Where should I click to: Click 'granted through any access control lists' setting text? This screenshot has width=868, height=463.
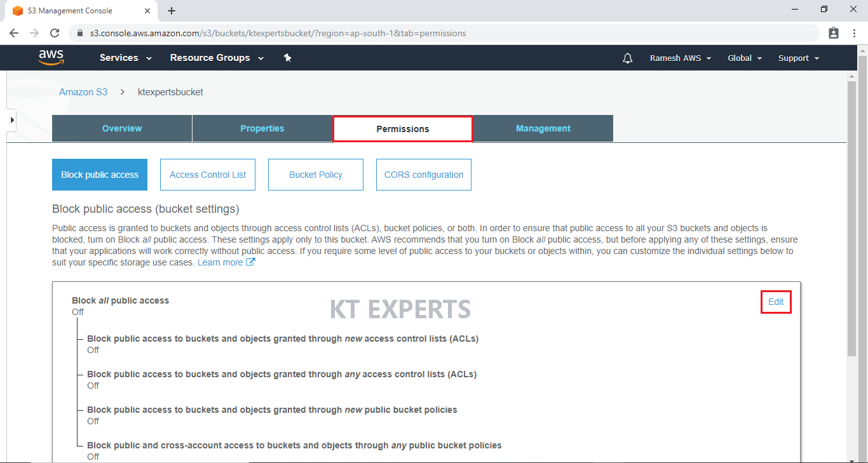(281, 374)
